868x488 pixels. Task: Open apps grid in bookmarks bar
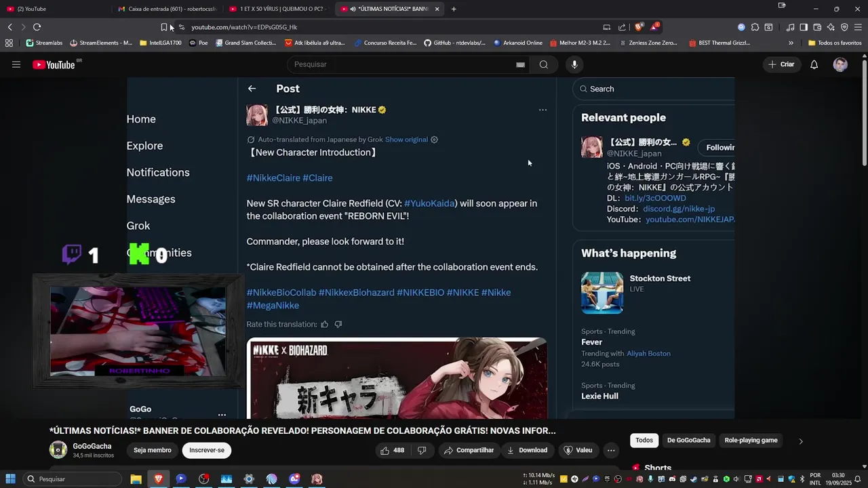point(9,43)
